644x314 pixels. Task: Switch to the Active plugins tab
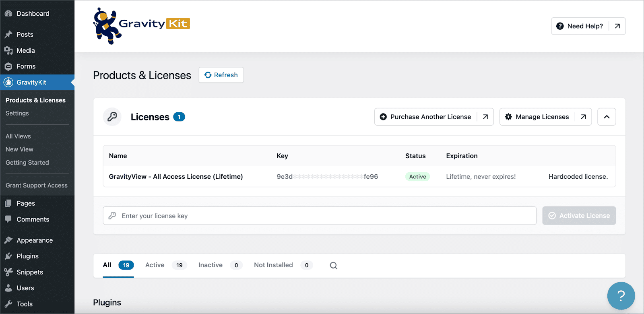pos(166,265)
